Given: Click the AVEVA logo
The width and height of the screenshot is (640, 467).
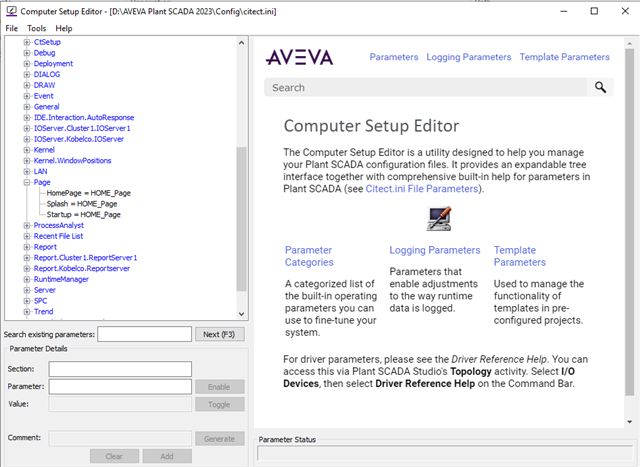Looking at the screenshot, I should coord(300,58).
